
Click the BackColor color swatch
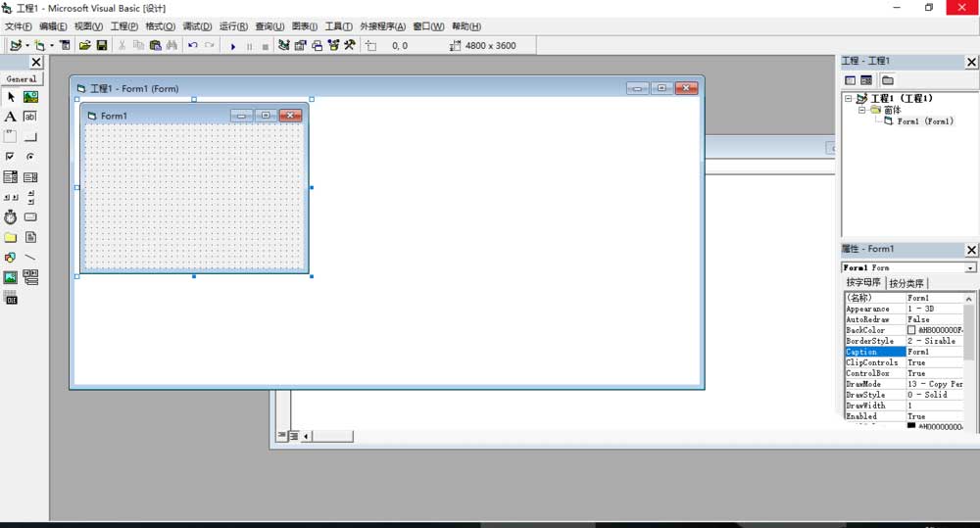click(x=911, y=330)
